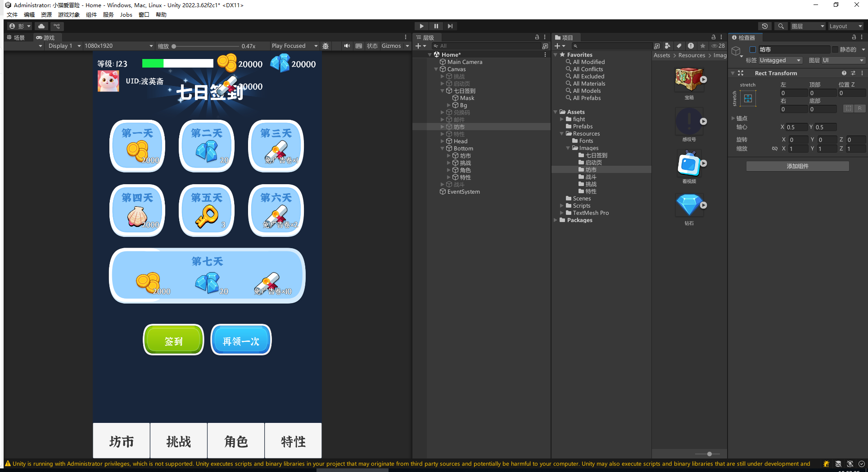Adjust the 缩放 zoom slider handle
The width and height of the screenshot is (868, 472).
coord(174,46)
